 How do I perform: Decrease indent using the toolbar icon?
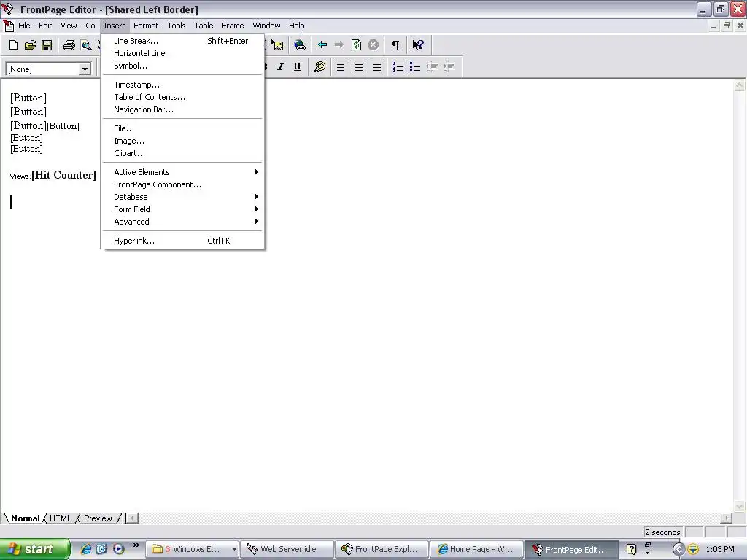coord(432,66)
